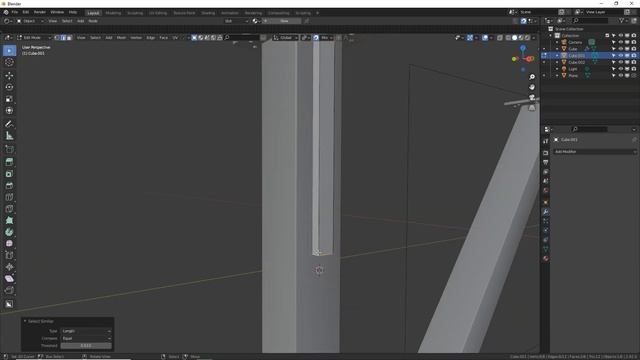
Task: Switch to face select mode
Action: [69, 38]
